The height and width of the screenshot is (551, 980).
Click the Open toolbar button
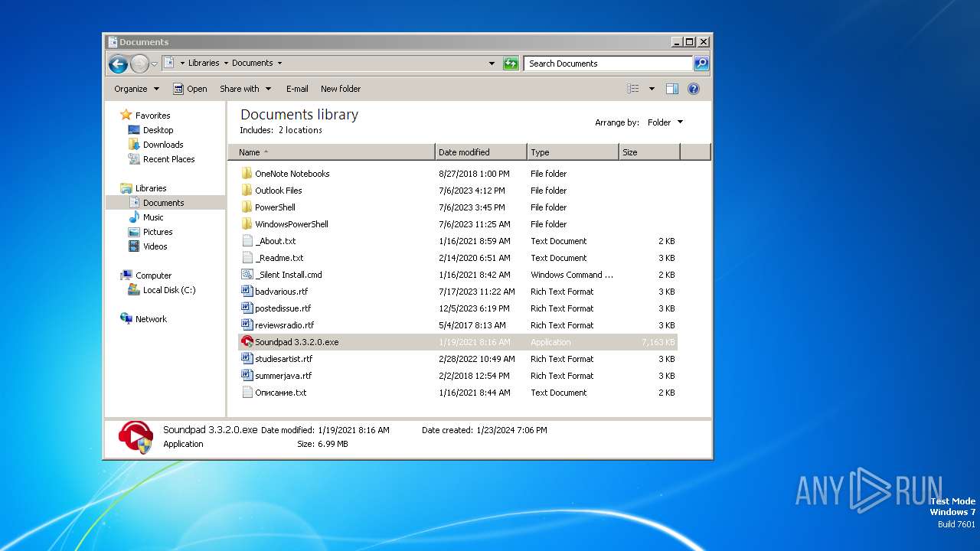(x=190, y=89)
